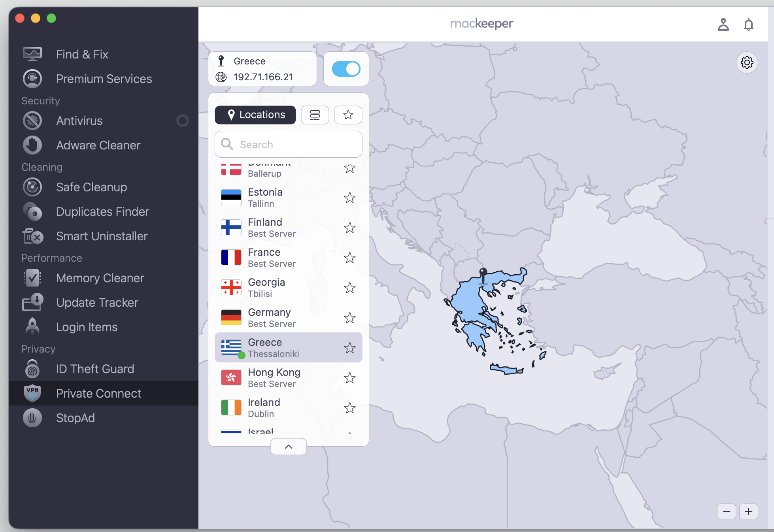The image size is (774, 532).
Task: Open Smart Uninstaller section
Action: 104,236
